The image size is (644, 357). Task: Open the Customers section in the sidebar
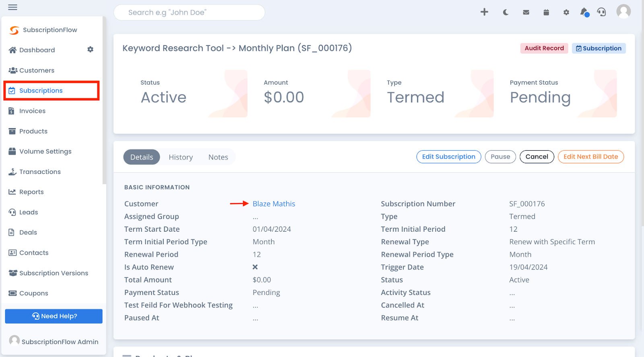point(37,70)
